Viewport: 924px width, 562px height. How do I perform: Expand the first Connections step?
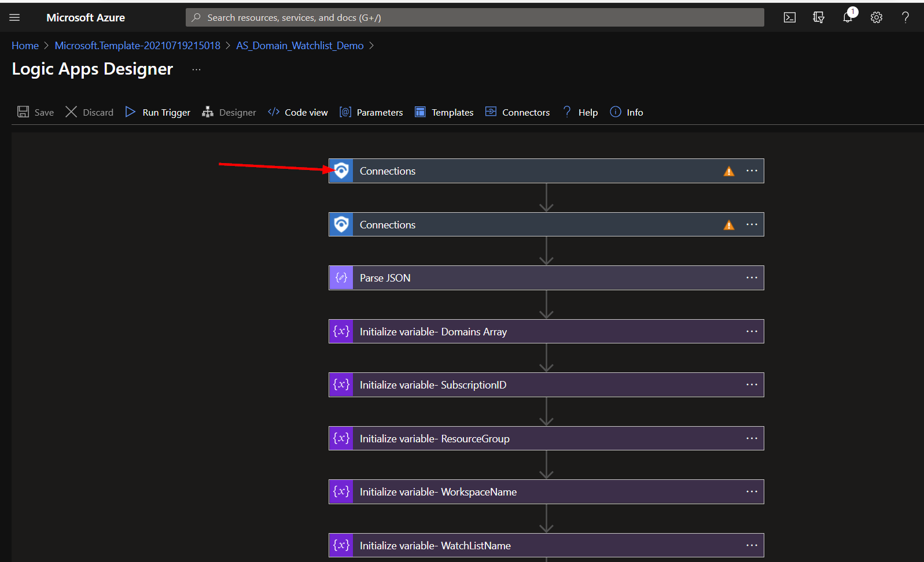pos(546,171)
